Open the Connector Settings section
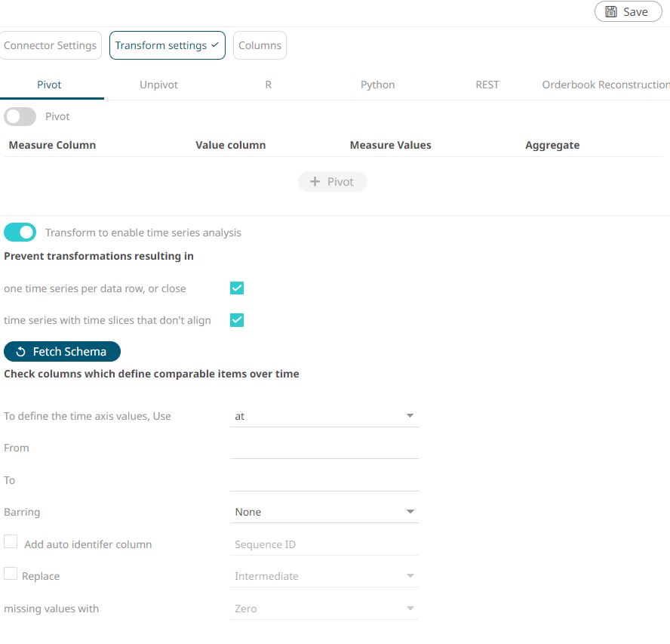 tap(51, 45)
